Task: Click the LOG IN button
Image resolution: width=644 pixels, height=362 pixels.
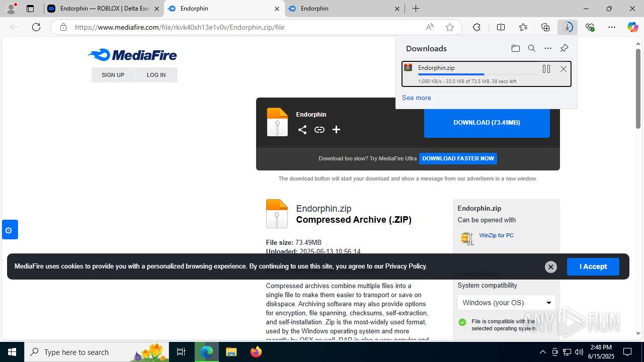Action: pos(156,75)
